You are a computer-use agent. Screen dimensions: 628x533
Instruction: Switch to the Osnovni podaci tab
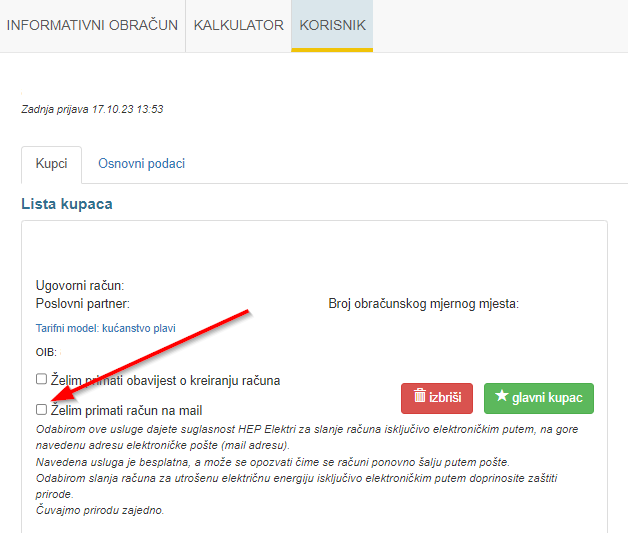[x=141, y=163]
